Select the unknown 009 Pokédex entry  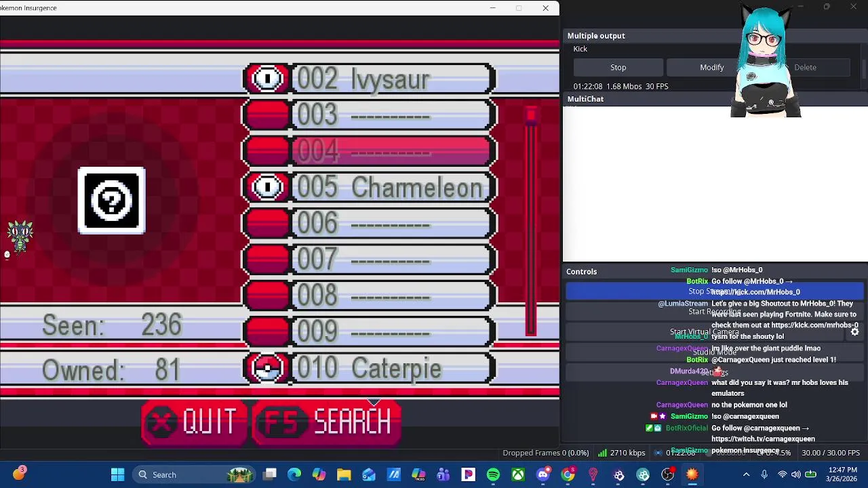pos(369,331)
